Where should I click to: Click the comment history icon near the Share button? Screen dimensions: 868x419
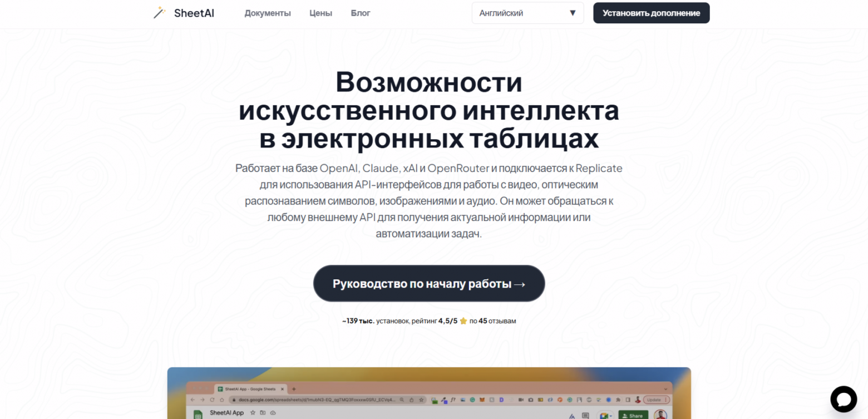point(585,414)
